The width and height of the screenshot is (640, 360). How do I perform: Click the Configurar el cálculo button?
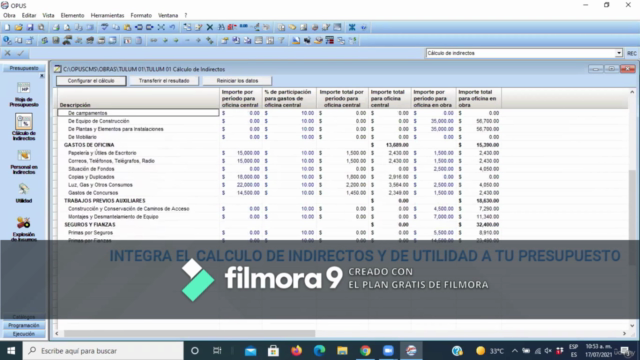[x=91, y=81]
